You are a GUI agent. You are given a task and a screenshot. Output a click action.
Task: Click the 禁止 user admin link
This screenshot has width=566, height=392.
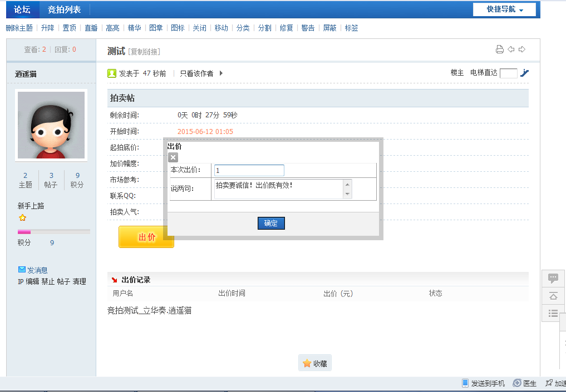[48, 282]
